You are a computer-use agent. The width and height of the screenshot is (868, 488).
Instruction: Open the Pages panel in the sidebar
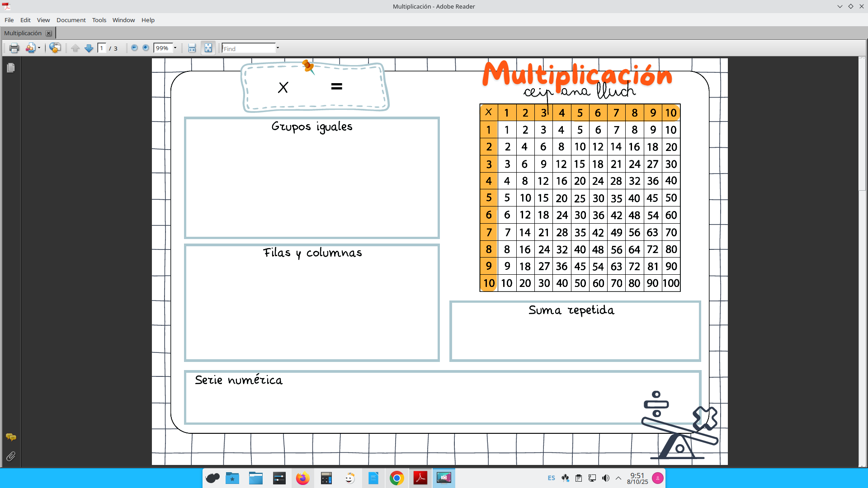click(x=11, y=68)
